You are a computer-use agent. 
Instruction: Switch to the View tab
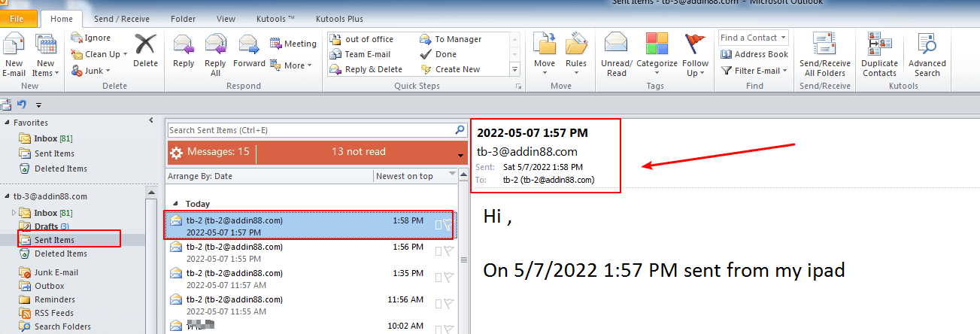[226, 19]
